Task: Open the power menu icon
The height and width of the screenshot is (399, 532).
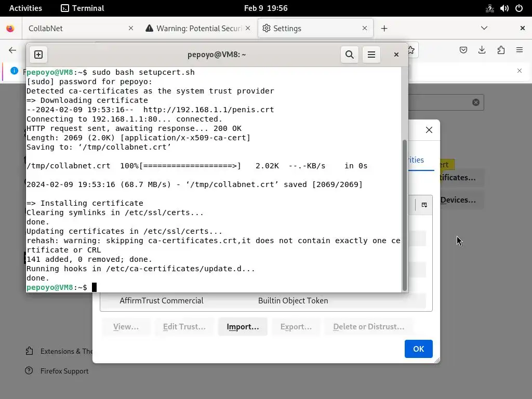Action: [519, 8]
